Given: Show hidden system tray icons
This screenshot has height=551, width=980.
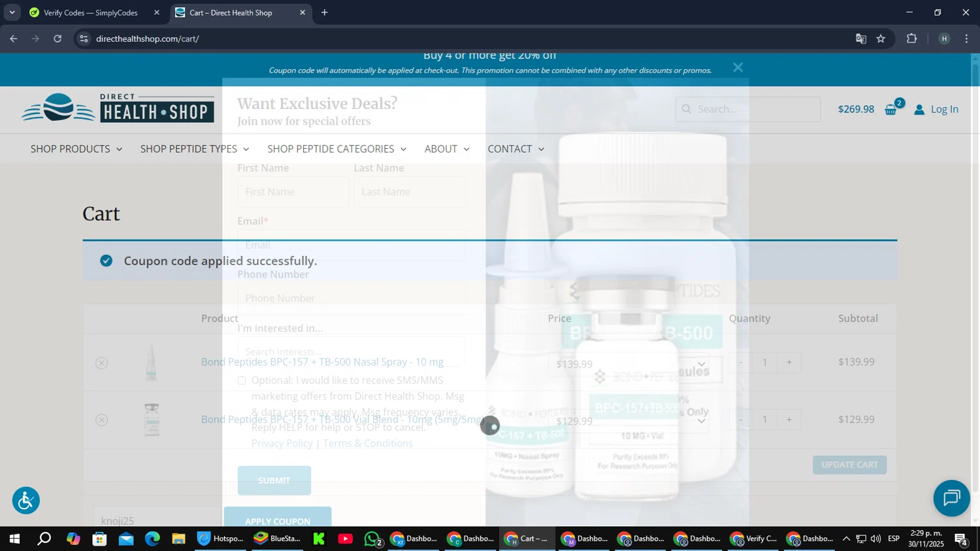Looking at the screenshot, I should click(x=846, y=539).
